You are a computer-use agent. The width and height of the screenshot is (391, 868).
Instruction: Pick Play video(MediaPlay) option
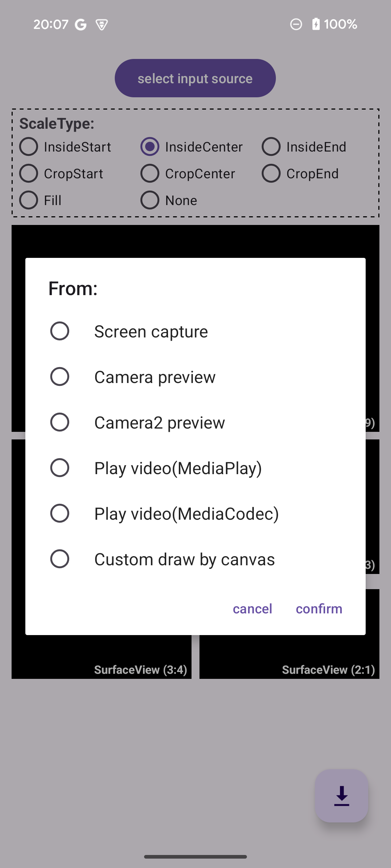tap(195, 468)
